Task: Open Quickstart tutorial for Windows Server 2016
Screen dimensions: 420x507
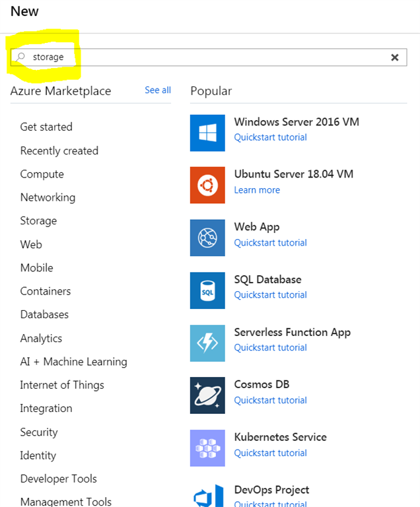Action: pos(271,137)
